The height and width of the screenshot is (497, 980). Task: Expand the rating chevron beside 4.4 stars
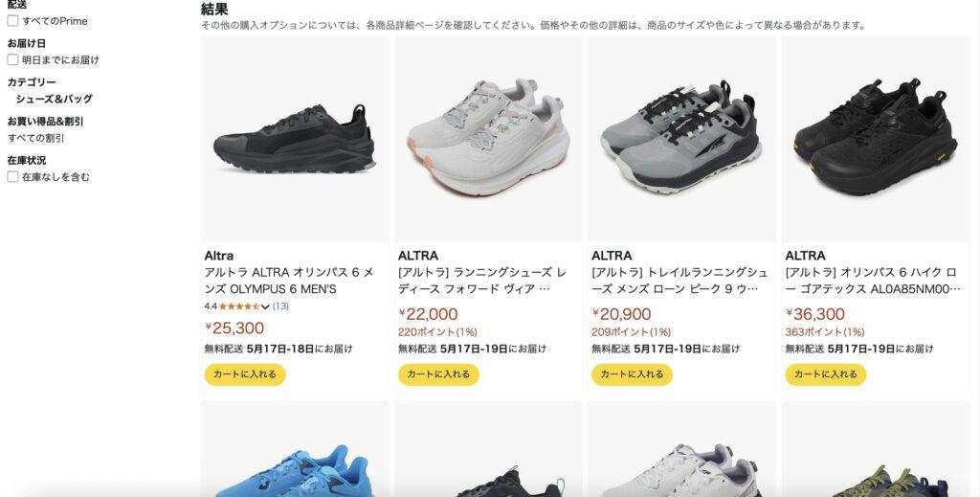(x=265, y=306)
